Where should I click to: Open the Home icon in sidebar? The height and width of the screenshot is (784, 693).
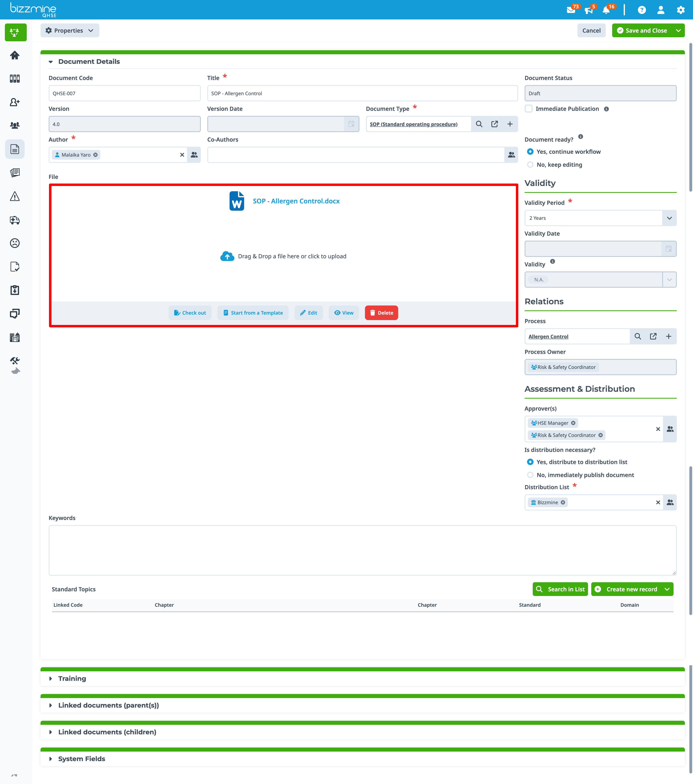click(x=15, y=55)
